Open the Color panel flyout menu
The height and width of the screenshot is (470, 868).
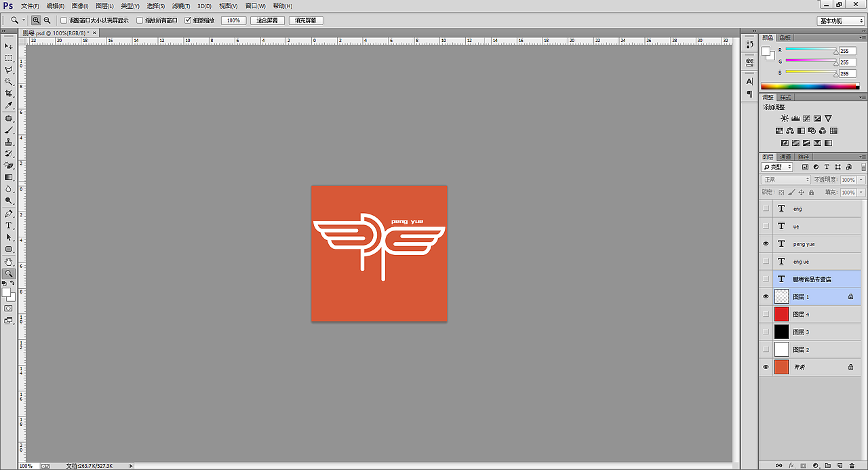click(x=863, y=37)
